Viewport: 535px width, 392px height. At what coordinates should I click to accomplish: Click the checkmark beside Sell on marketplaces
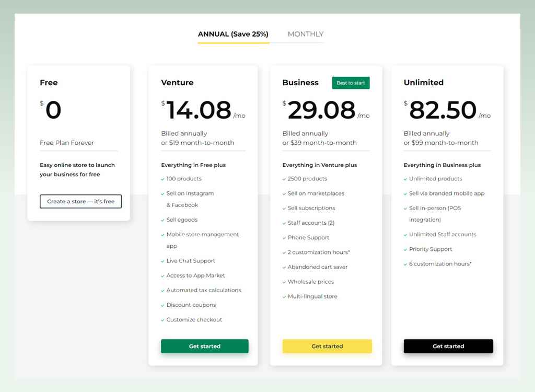[284, 193]
